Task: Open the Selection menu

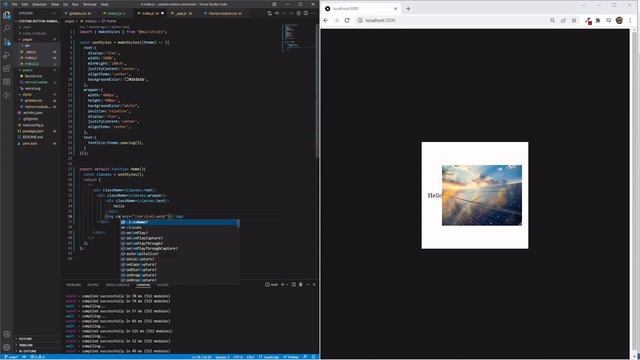Action: pos(40,4)
